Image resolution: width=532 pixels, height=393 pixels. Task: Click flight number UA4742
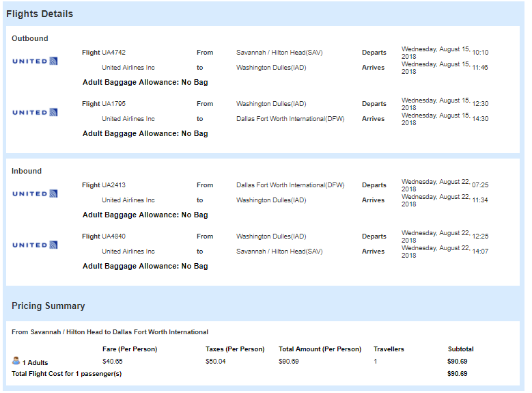[113, 53]
